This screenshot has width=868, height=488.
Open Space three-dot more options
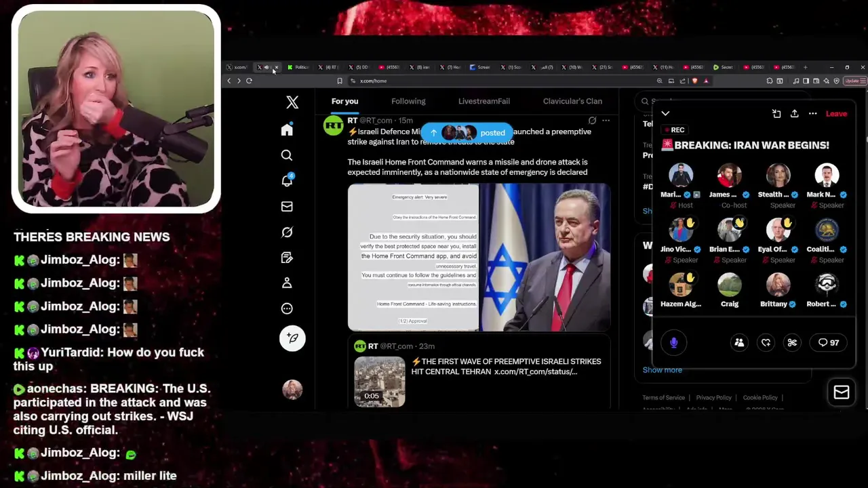pos(812,114)
